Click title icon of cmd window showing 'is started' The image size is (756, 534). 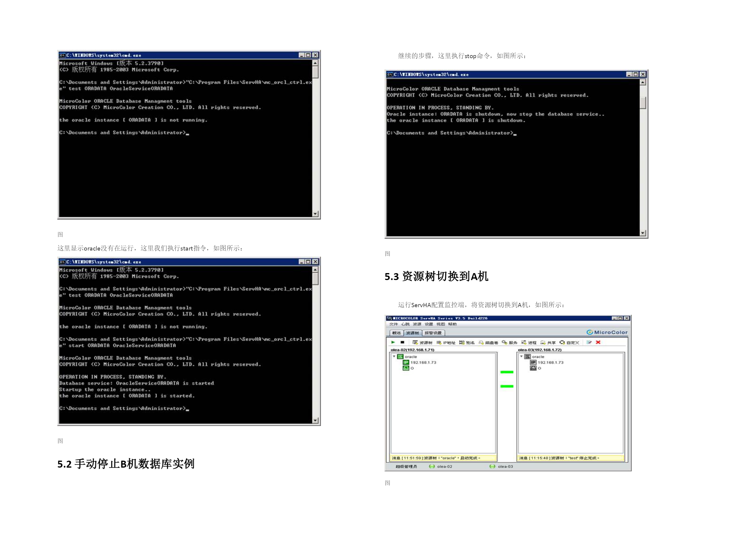tap(62, 262)
